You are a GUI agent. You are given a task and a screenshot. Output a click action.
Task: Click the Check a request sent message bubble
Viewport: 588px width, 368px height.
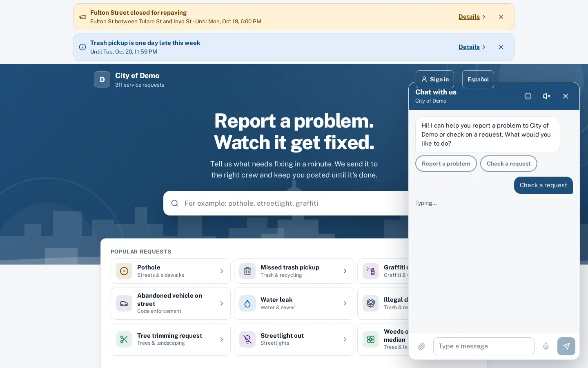[x=543, y=185]
